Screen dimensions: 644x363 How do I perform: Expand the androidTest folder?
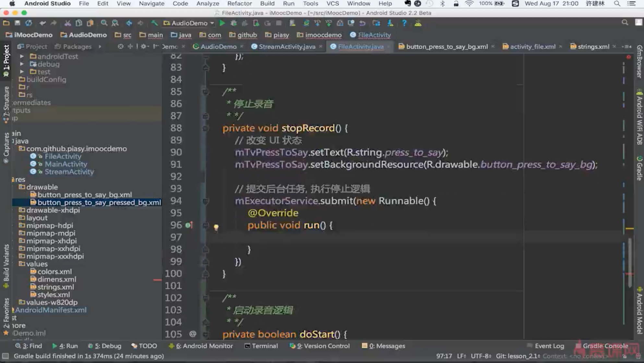click(x=22, y=56)
